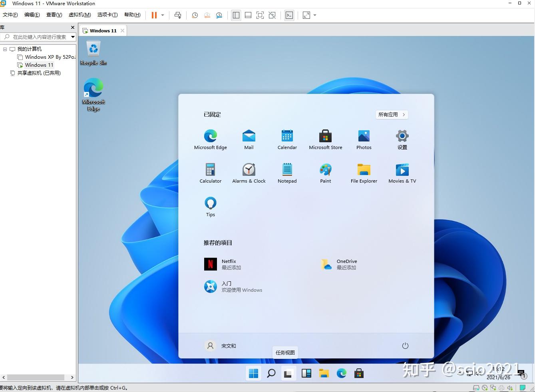Click the stretch guest display icon
Screen dimensions: 535x392
point(306,15)
